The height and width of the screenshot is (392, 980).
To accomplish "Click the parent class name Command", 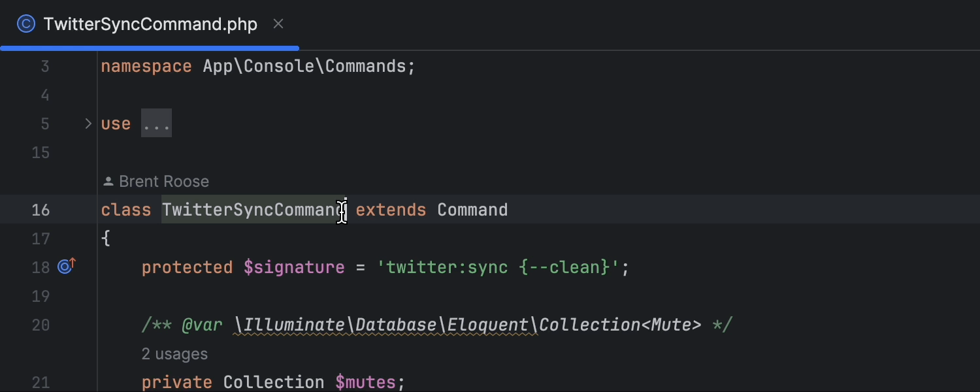I will 472,210.
